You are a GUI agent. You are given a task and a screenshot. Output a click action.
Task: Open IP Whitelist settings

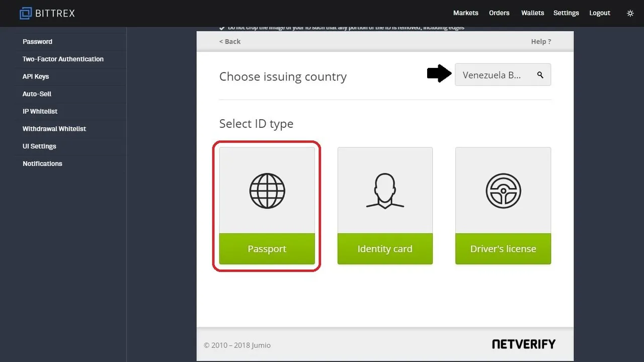(x=40, y=111)
